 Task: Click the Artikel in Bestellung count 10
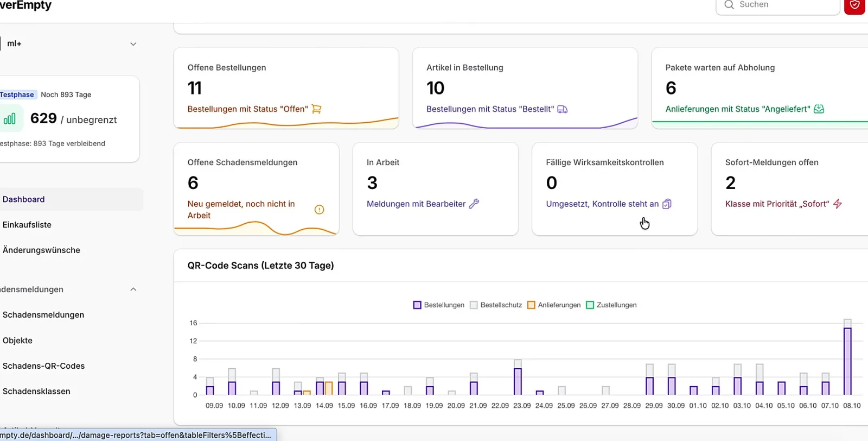pyautogui.click(x=436, y=88)
